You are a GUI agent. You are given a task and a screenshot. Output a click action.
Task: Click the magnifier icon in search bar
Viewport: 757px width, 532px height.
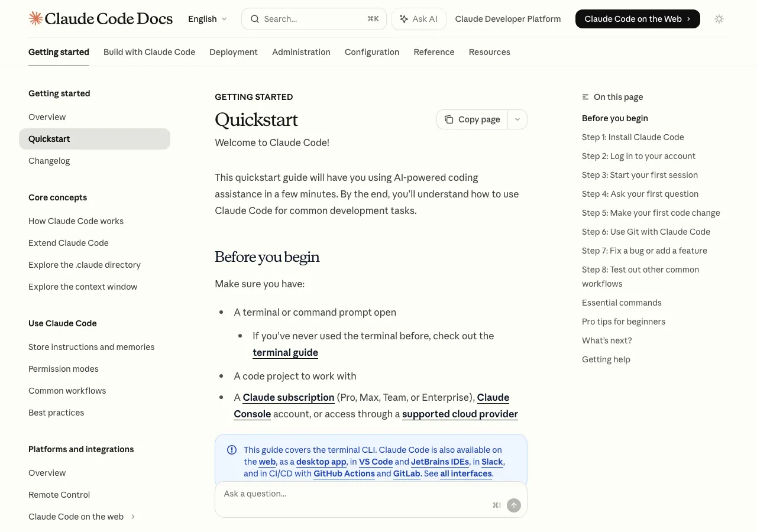point(255,19)
